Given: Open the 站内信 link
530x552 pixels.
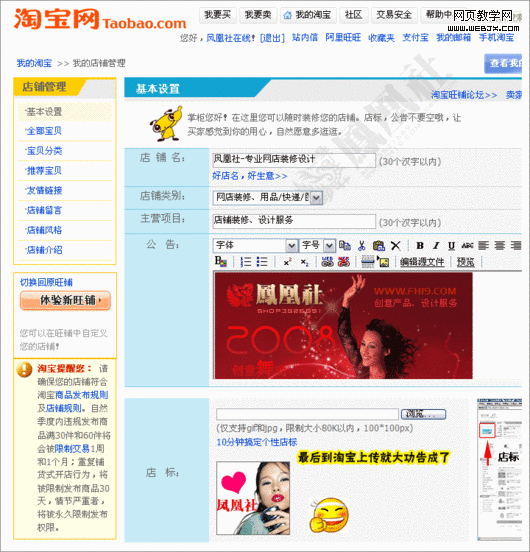Looking at the screenshot, I should (305, 37).
